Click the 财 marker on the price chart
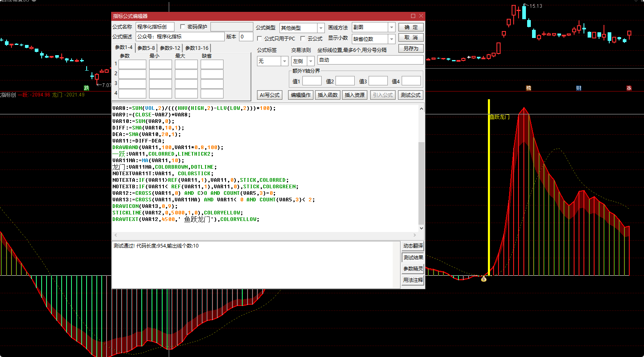This screenshot has height=357, width=644. click(x=579, y=88)
